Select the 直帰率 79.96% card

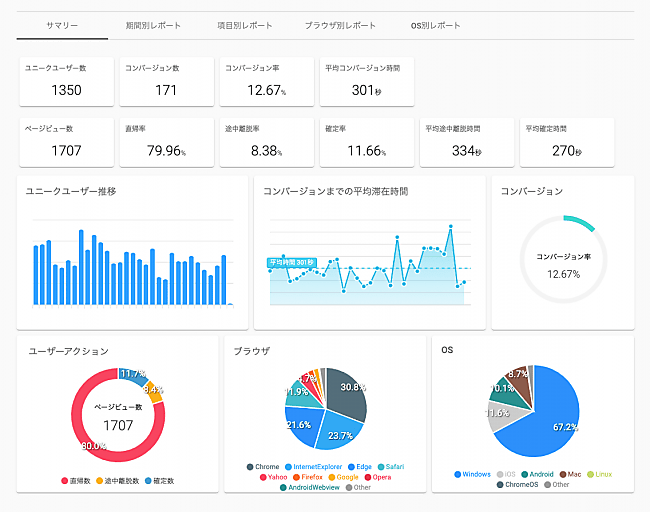[166, 142]
